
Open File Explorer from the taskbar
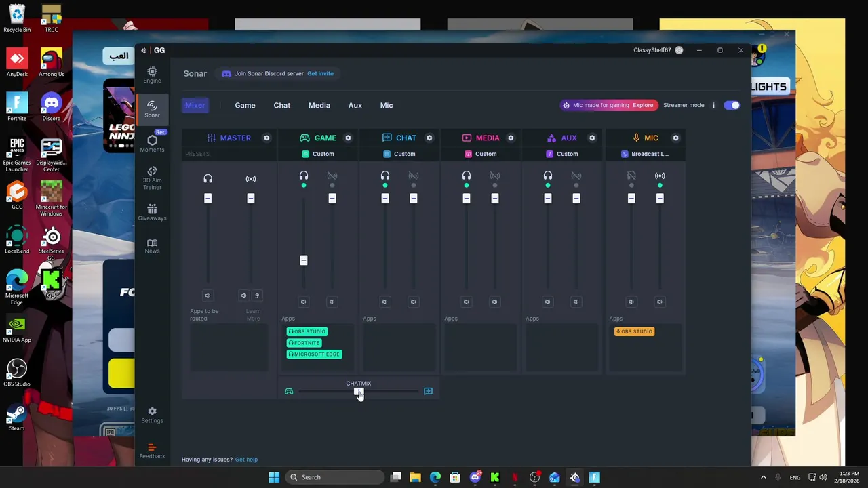(x=416, y=477)
